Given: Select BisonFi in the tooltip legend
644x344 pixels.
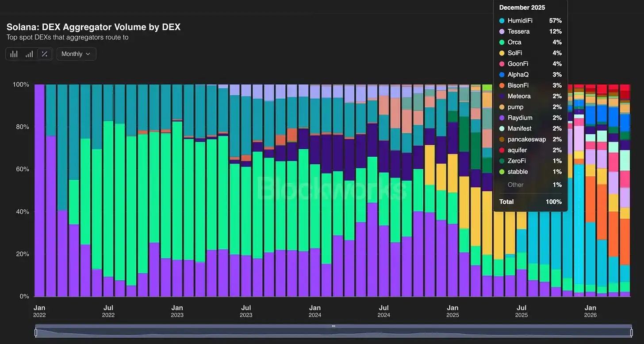Looking at the screenshot, I should 530,85.
